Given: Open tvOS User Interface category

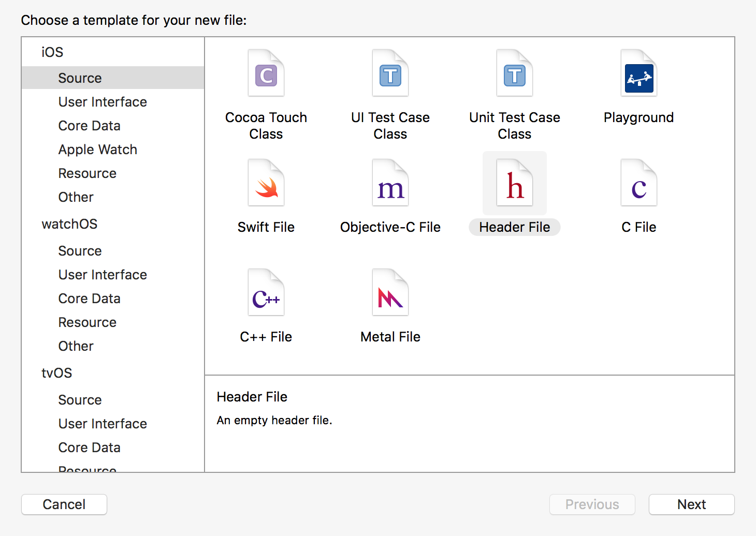Looking at the screenshot, I should tap(103, 424).
